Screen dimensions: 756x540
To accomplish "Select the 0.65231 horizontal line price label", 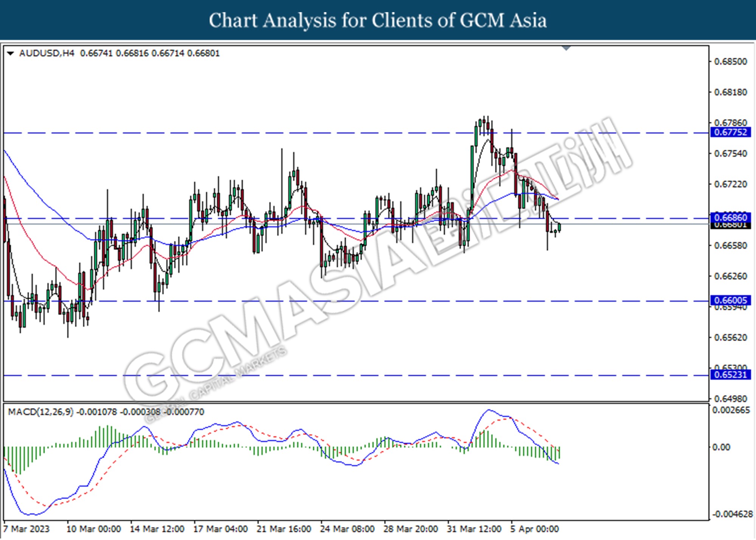I will pos(731,375).
